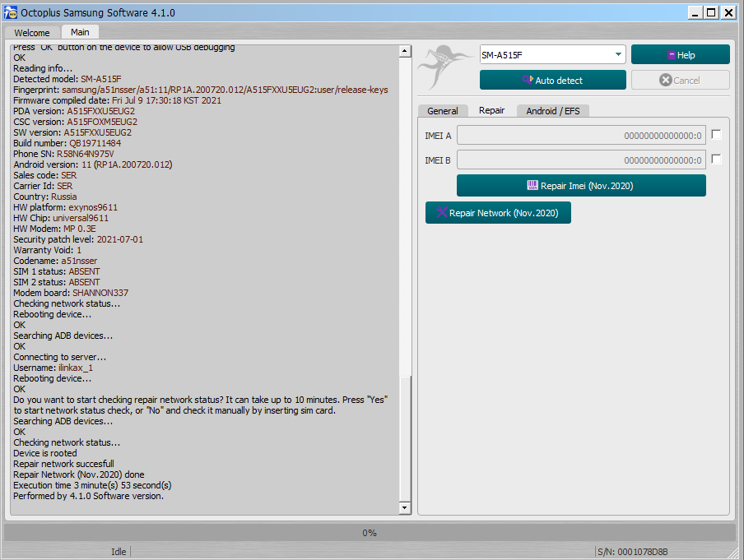Click the IMEI A input field
This screenshot has height=560, width=744.
pyautogui.click(x=581, y=135)
